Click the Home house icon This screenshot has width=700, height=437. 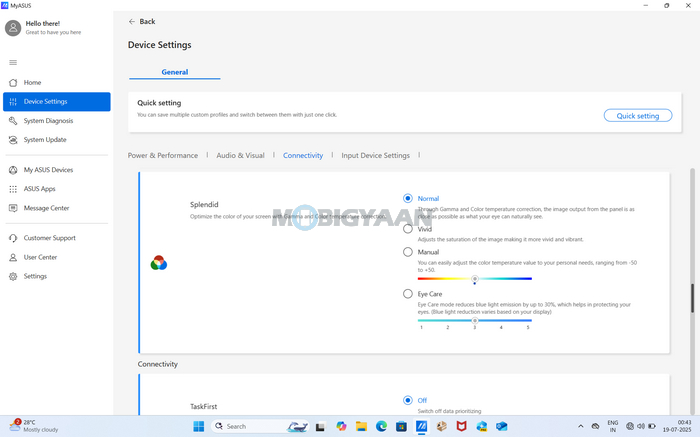[x=13, y=83]
